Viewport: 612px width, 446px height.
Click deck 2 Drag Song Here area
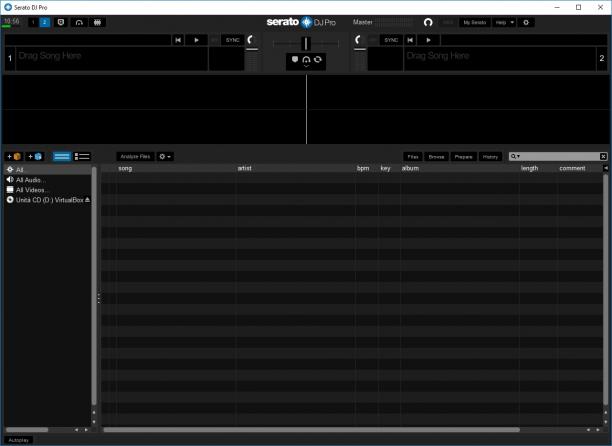point(500,59)
